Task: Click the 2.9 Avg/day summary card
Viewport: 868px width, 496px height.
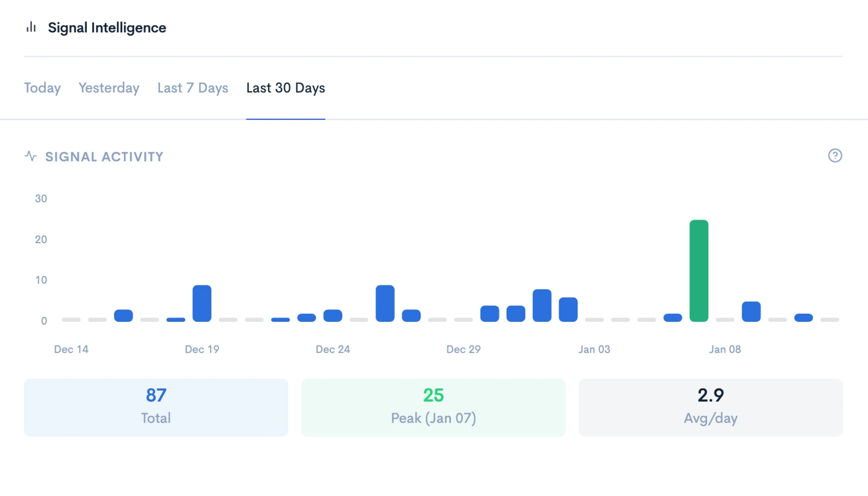Action: 711,407
